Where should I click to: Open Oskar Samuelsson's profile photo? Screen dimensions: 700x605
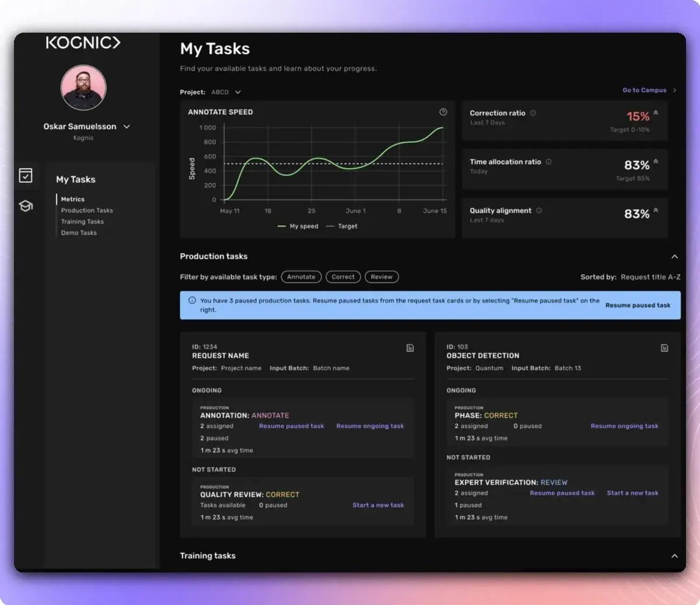[83, 88]
